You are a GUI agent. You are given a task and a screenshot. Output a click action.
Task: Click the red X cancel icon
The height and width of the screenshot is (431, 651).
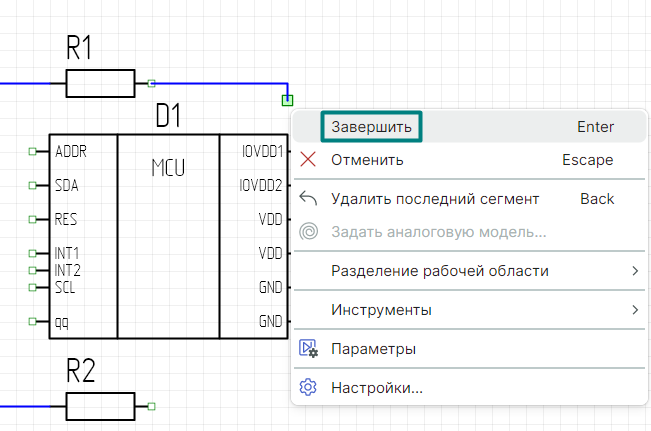tap(309, 160)
